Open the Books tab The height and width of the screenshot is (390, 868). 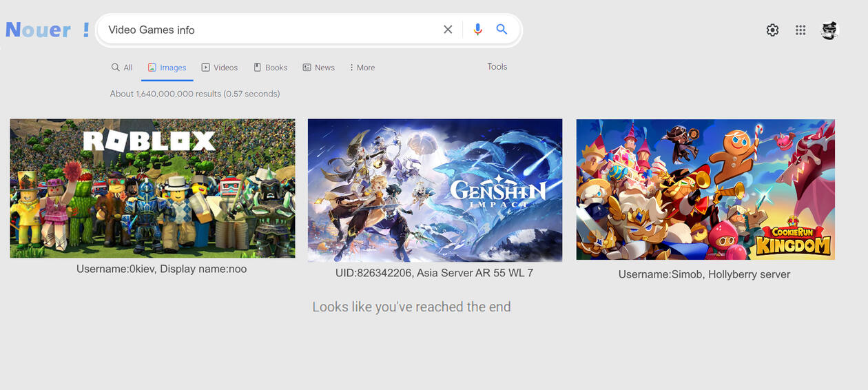click(271, 68)
